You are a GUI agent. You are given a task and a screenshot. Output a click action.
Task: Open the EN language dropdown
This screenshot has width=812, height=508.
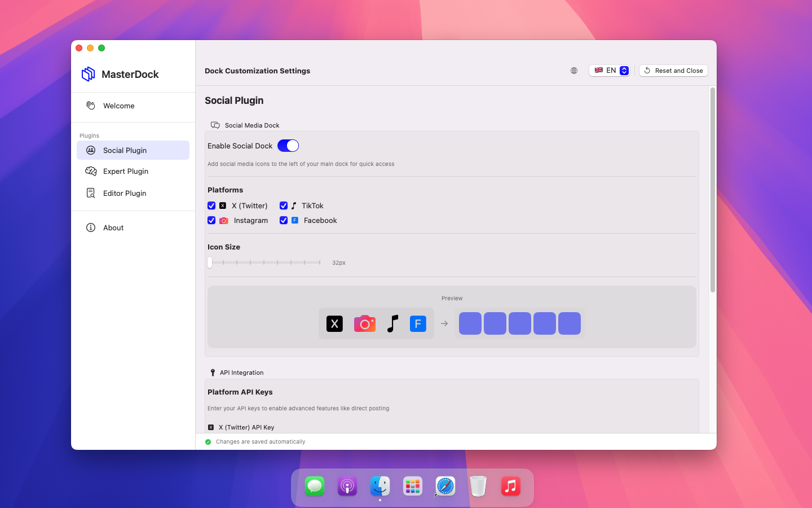610,71
